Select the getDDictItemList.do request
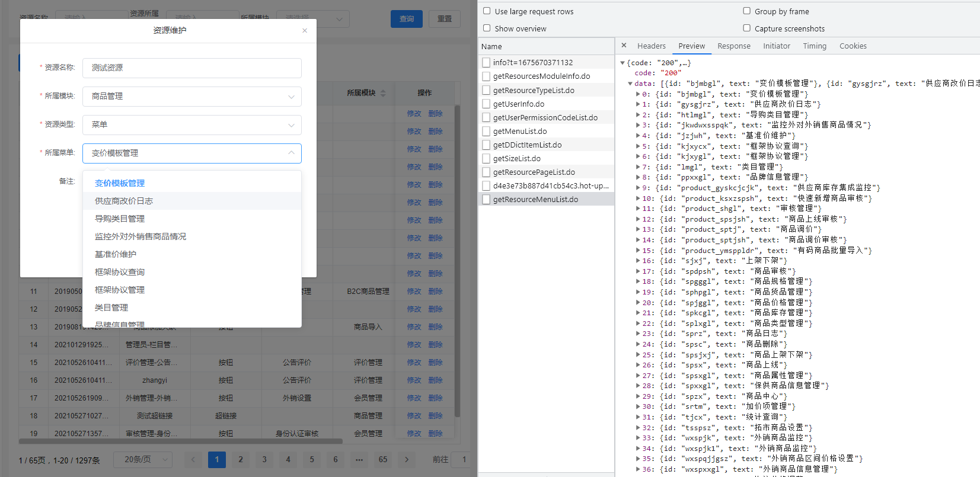Screen dimensions: 980x477 [546, 145]
